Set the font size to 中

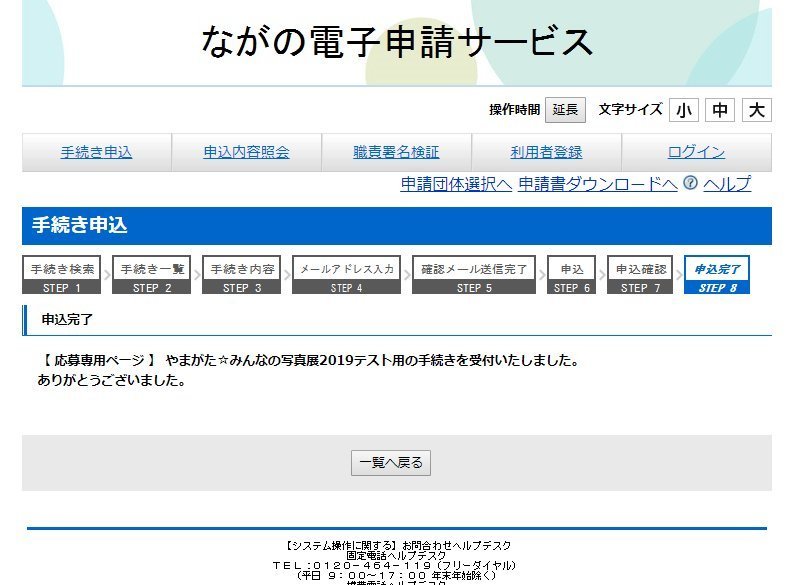[x=720, y=110]
